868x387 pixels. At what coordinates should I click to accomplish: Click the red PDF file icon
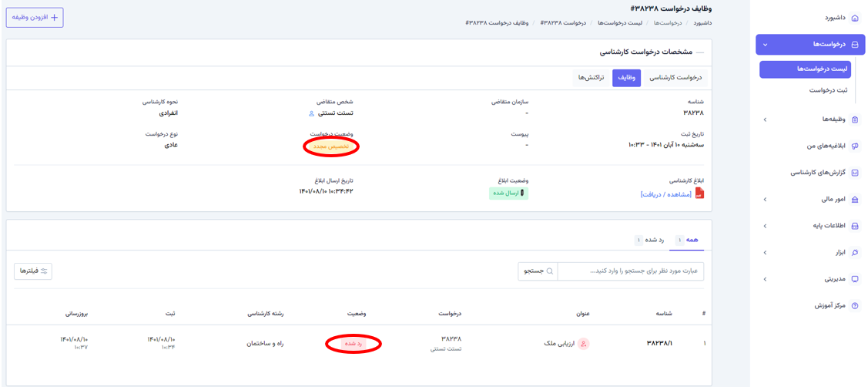[699, 194]
